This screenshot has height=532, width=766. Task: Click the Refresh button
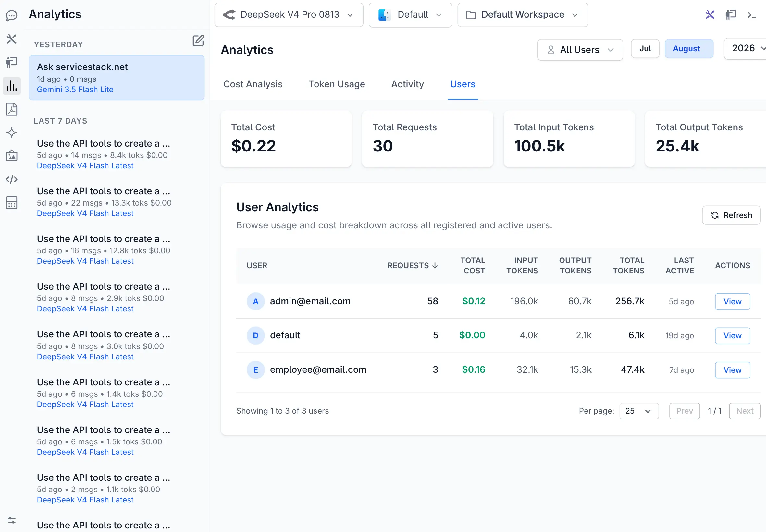coord(731,215)
